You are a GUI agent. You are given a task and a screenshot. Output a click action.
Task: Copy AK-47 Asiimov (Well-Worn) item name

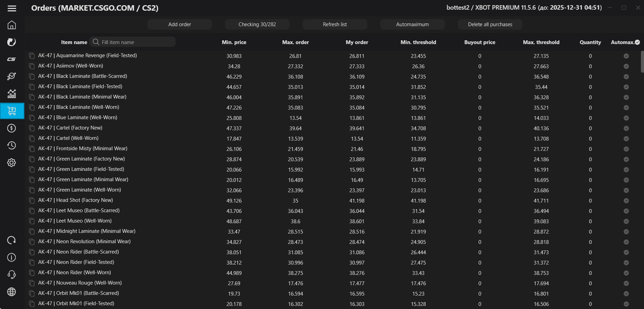click(32, 66)
